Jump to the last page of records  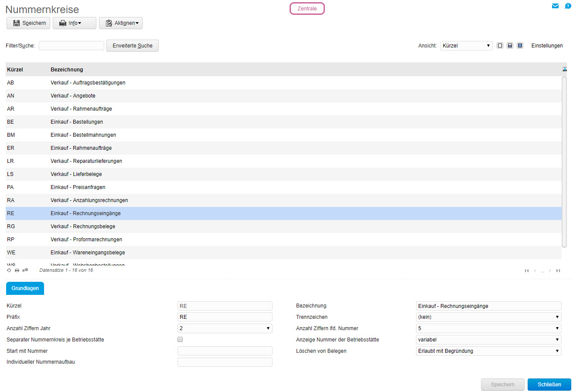coord(558,270)
